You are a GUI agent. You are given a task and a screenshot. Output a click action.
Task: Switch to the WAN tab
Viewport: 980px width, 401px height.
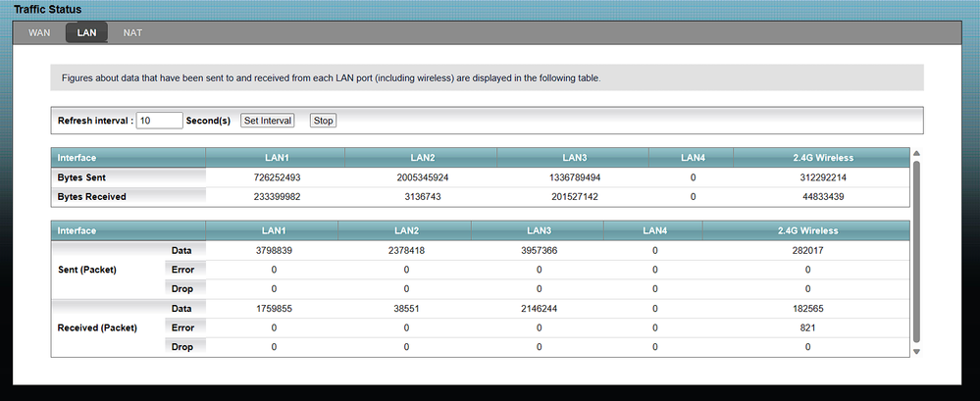tap(39, 32)
